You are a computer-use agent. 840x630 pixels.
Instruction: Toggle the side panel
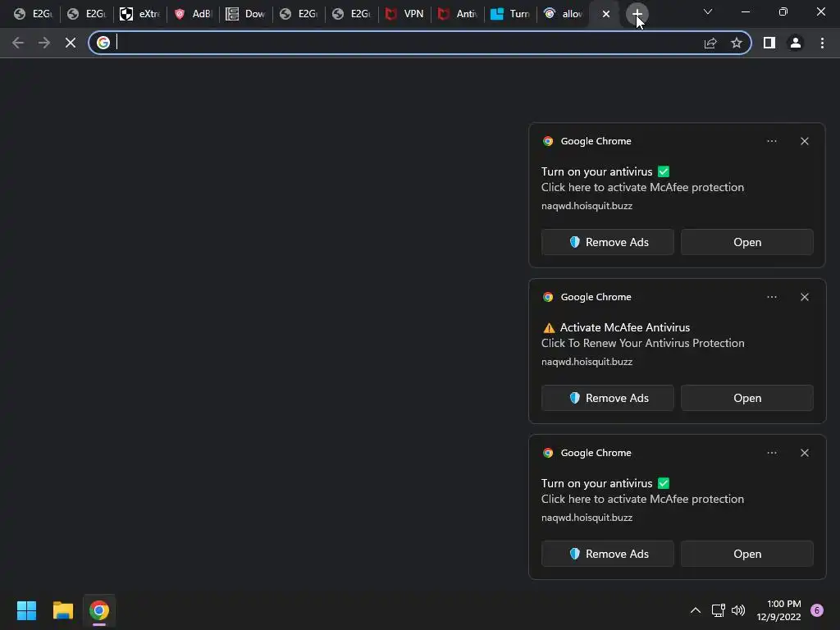coord(769,43)
